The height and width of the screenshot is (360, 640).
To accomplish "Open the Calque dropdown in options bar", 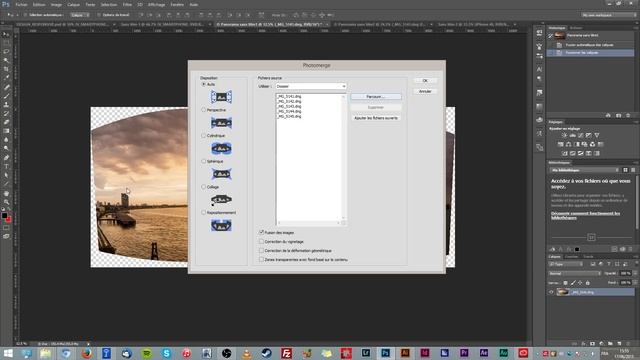I will (x=79, y=15).
